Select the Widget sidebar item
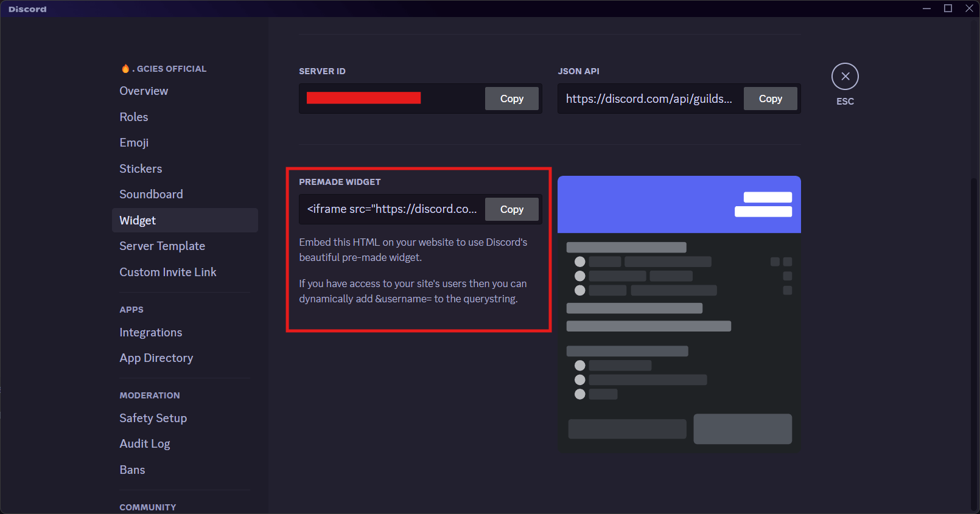 point(185,220)
